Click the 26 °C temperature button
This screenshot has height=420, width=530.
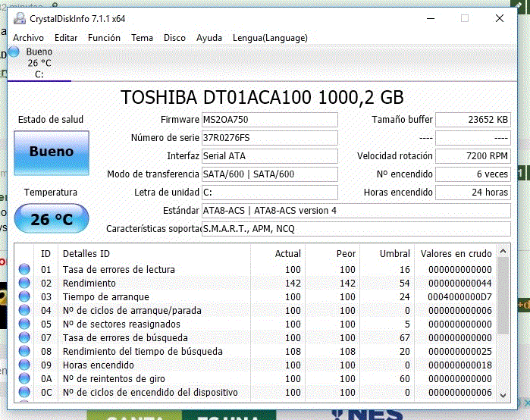(x=52, y=220)
